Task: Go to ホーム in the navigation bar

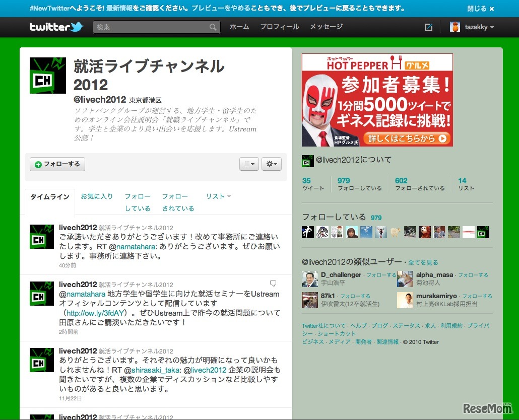Action: 239,27
